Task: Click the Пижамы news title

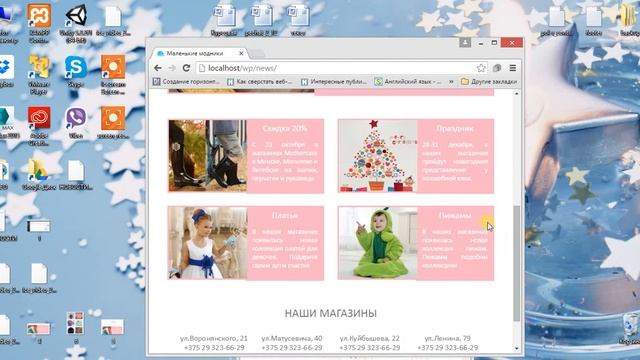Action: [x=455, y=215]
